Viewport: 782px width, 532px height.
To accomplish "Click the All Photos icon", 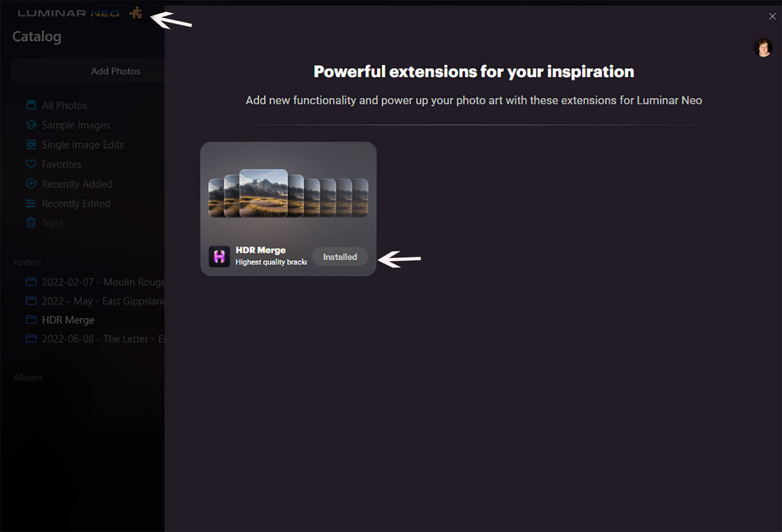I will [31, 105].
